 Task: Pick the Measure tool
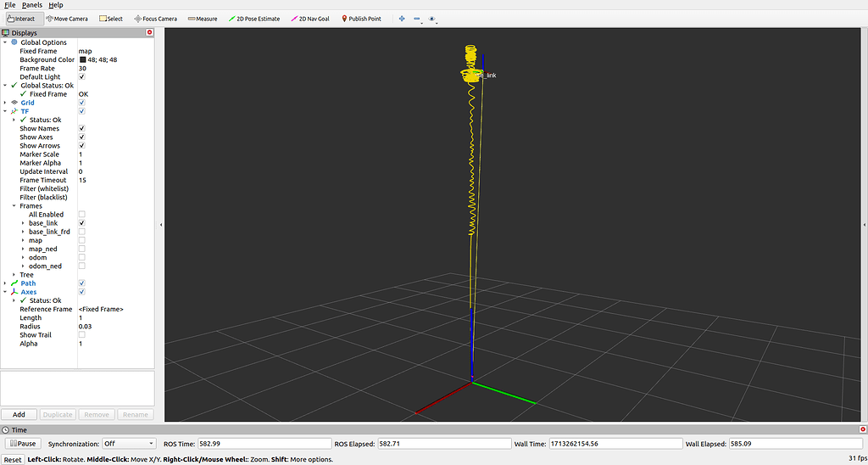point(203,19)
